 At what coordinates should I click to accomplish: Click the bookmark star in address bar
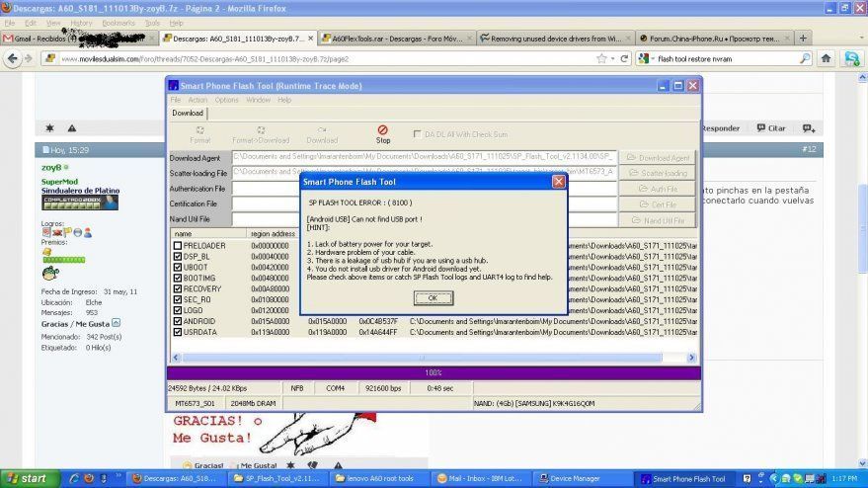point(601,58)
